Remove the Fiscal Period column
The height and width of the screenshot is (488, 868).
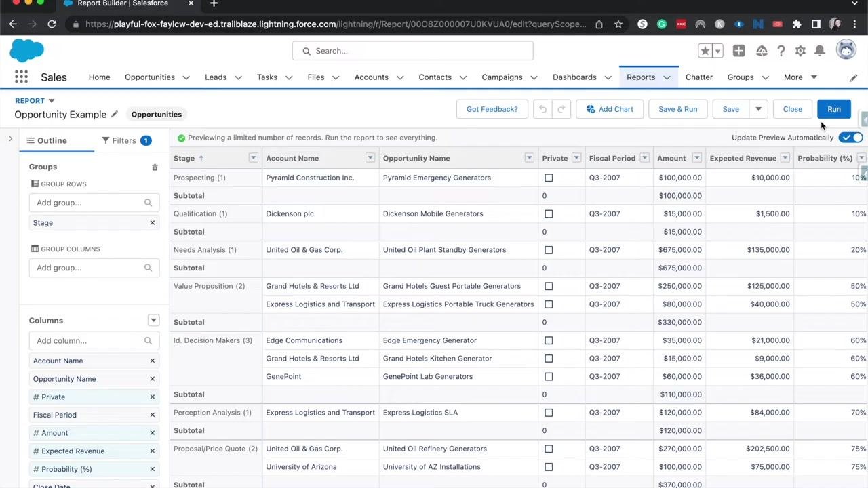click(x=152, y=415)
